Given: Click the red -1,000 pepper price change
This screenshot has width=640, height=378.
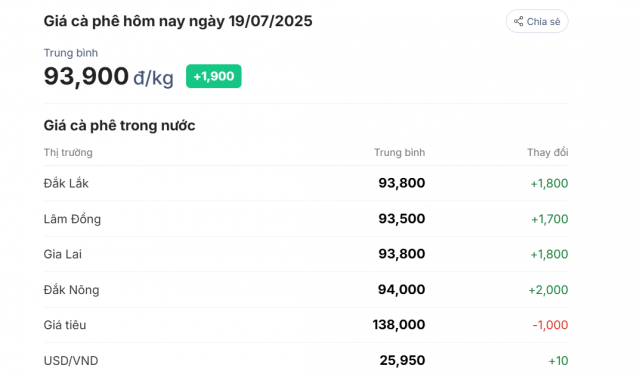Looking at the screenshot, I should (550, 325).
